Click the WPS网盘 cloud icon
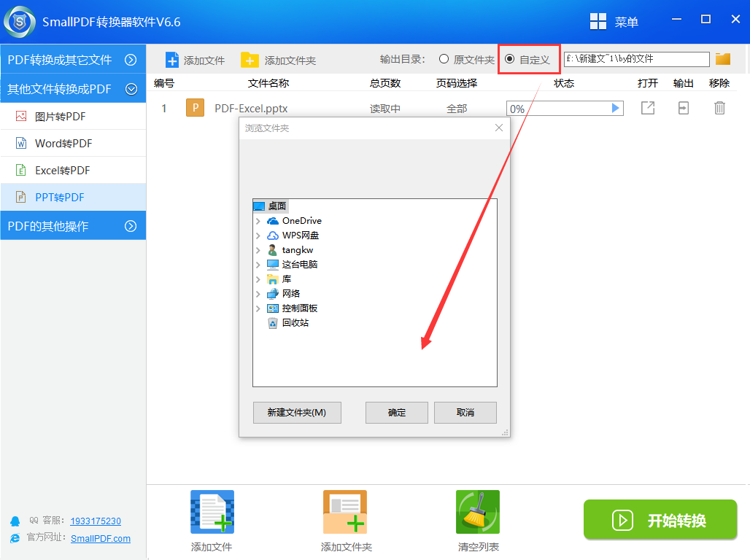 click(x=273, y=236)
